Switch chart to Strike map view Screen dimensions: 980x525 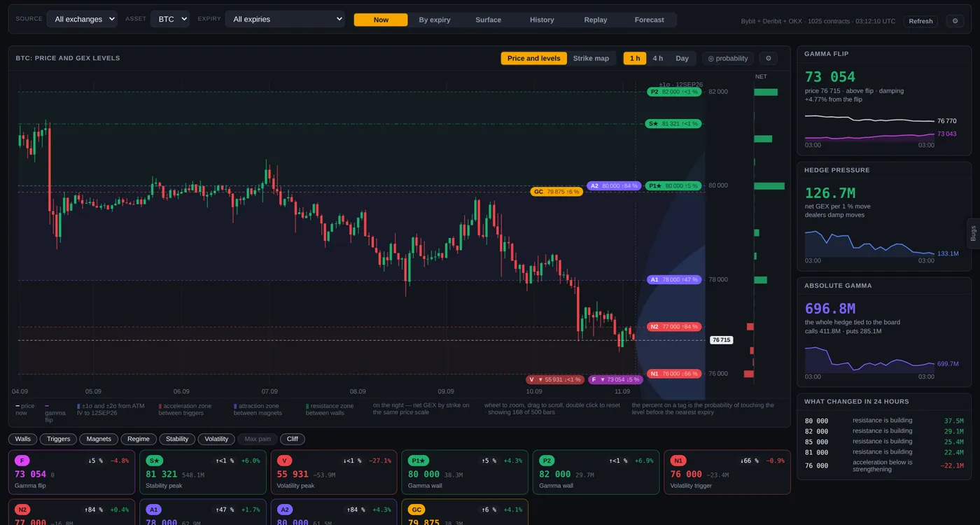point(591,58)
